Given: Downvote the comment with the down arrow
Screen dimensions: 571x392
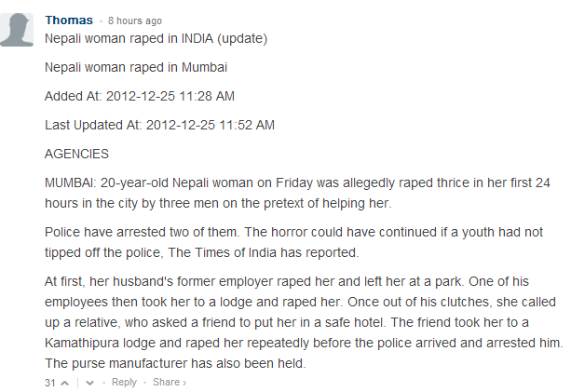Looking at the screenshot, I should (89, 383).
